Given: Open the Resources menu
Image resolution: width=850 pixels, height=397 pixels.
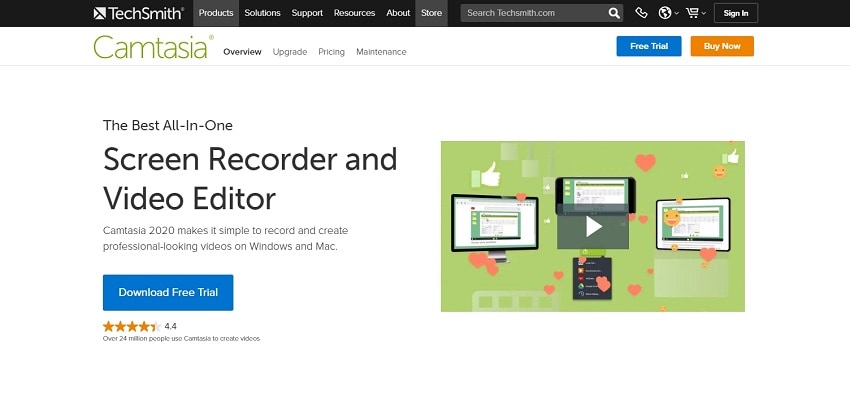Looking at the screenshot, I should pyautogui.click(x=355, y=13).
